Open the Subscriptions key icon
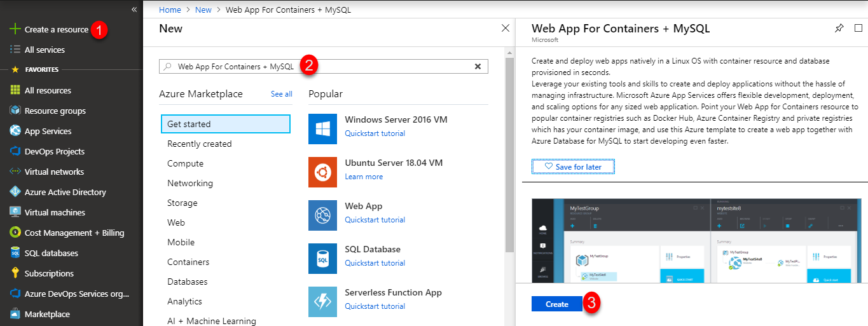 coord(15,273)
